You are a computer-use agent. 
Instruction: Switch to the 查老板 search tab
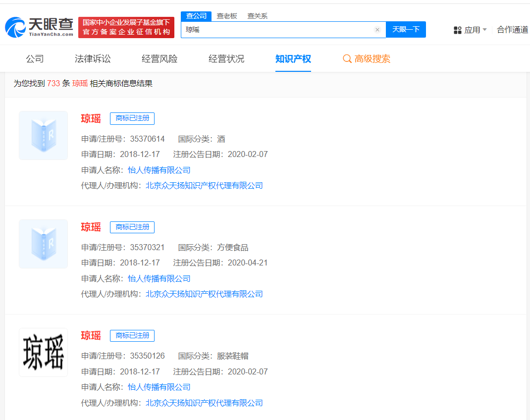click(227, 16)
